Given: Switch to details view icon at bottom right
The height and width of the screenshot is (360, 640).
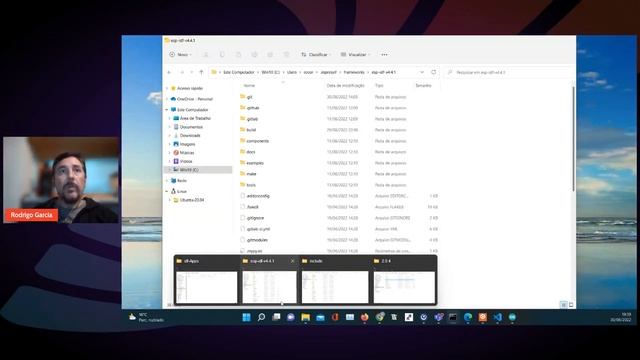Looking at the screenshot, I should pos(564,304).
